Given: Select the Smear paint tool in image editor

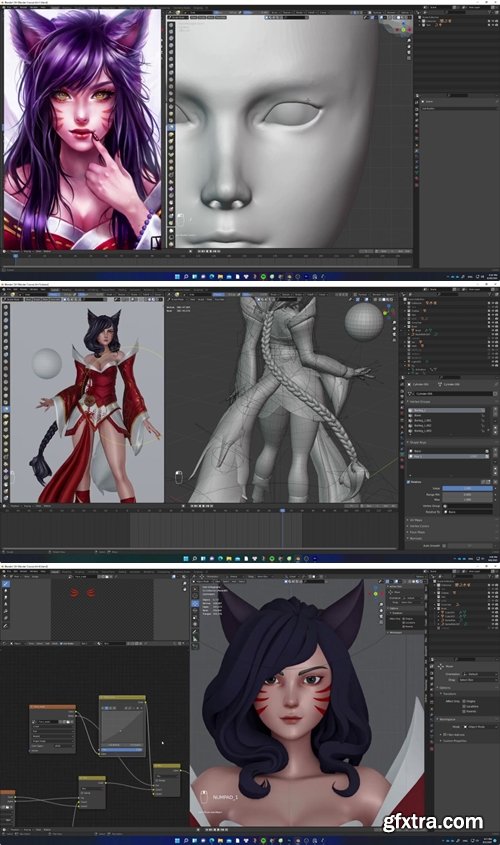Looking at the screenshot, I should tap(6, 598).
